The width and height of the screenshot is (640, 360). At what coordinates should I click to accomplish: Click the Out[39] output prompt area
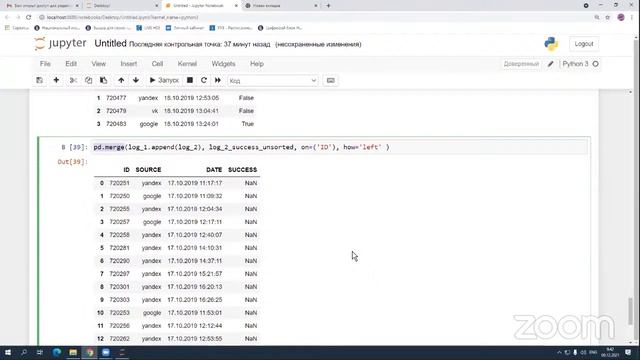(x=72, y=162)
